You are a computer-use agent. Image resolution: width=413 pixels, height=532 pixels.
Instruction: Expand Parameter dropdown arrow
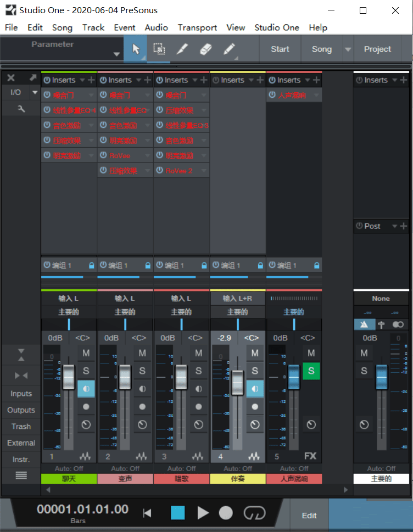click(116, 54)
